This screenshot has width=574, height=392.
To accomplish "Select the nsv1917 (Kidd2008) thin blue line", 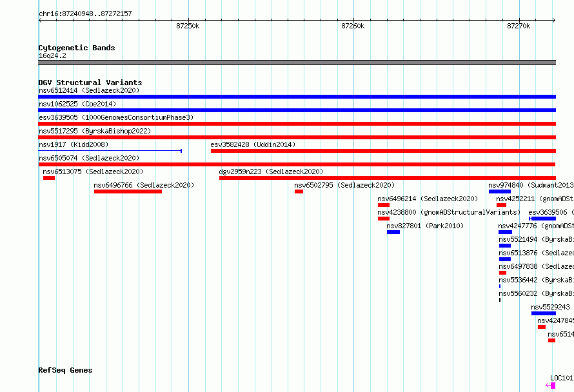I will [x=110, y=151].
